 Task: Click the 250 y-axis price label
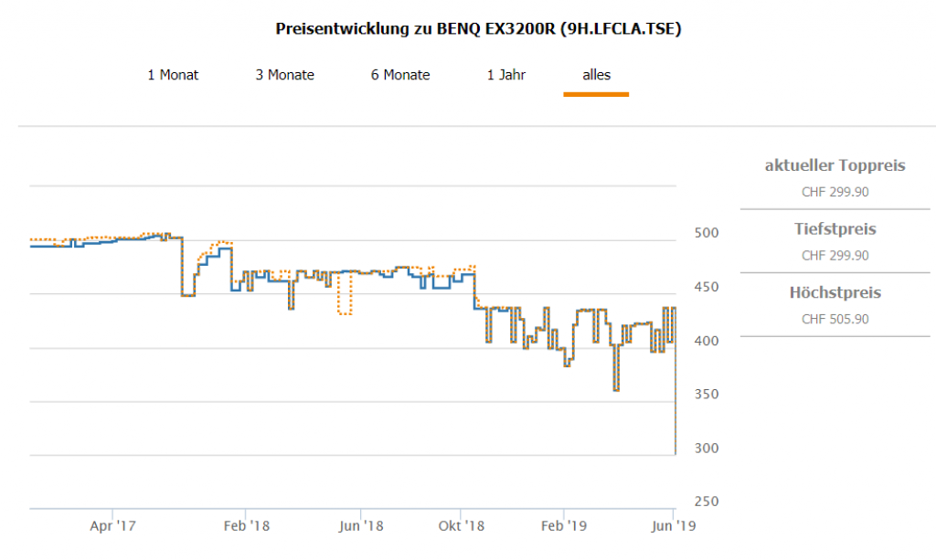point(706,502)
